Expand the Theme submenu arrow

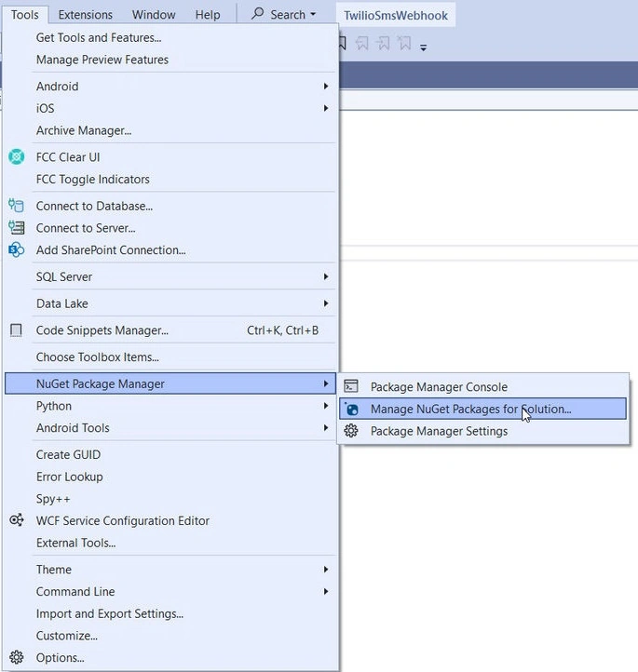pos(326,569)
